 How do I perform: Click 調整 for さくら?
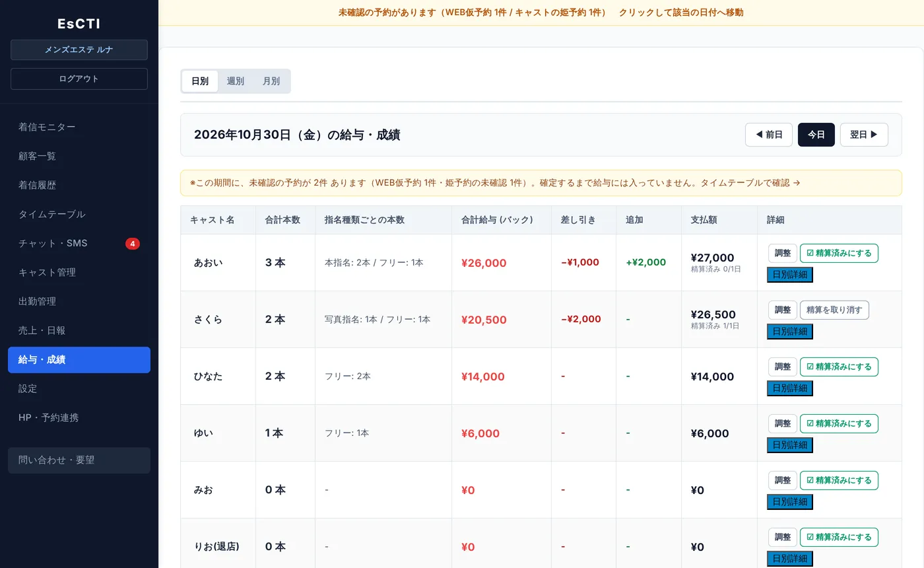[x=783, y=310]
